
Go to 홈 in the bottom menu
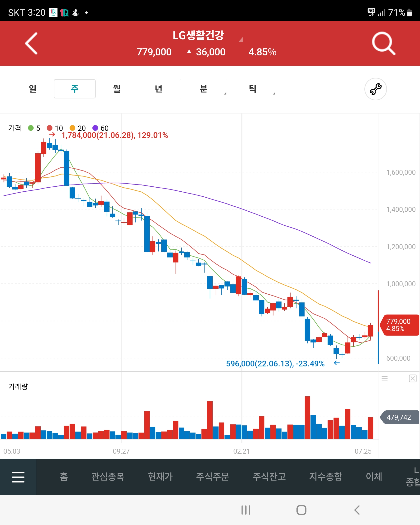coord(64,476)
